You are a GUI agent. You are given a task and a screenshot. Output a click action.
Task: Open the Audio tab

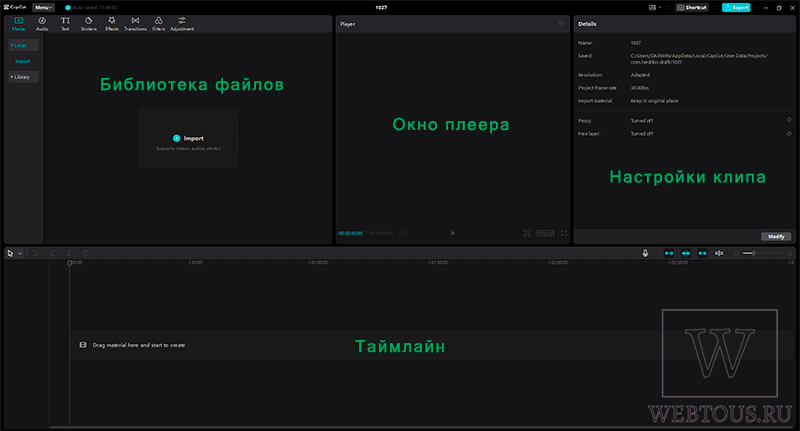click(x=42, y=23)
